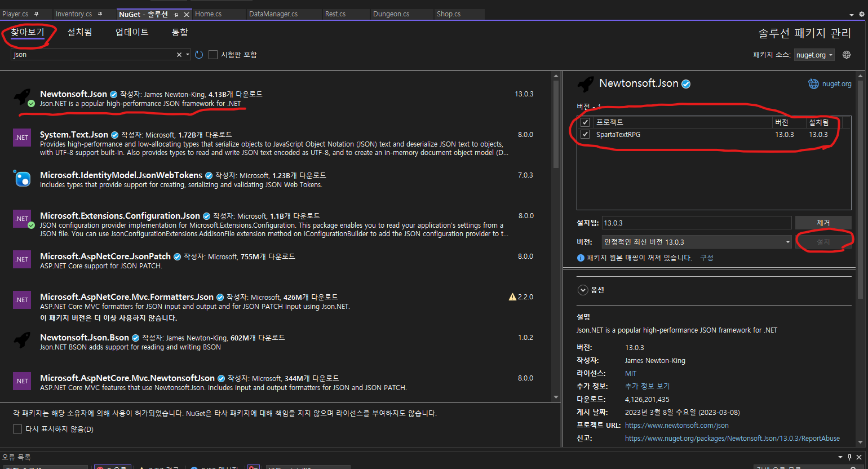Click the greyed Install button
Viewport: 868px width, 469px height.
(x=823, y=242)
